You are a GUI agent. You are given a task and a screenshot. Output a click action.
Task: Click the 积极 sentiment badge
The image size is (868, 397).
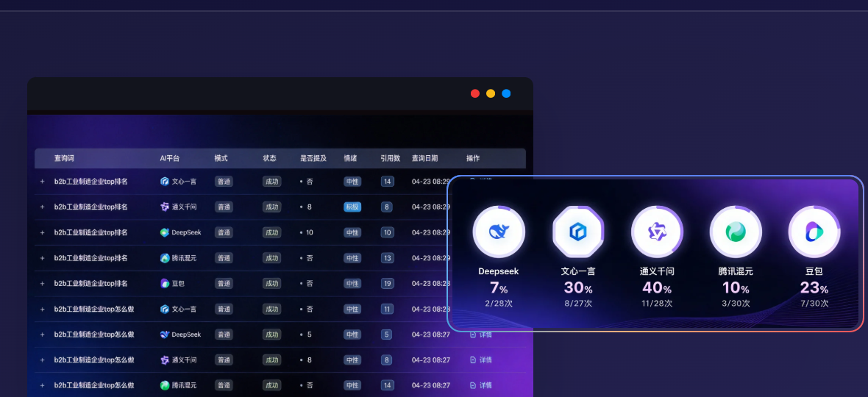click(352, 207)
